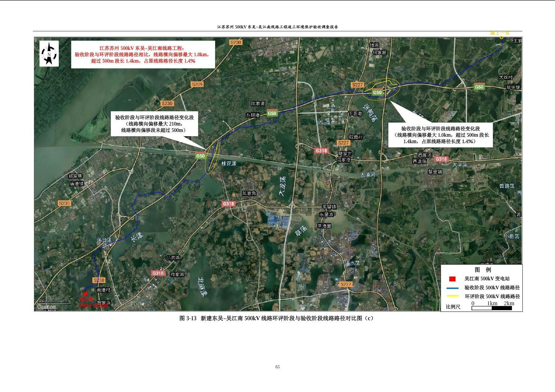The image size is (555, 392).
Task: Click the S230 sign near 庙港镇
Action: (64, 203)
